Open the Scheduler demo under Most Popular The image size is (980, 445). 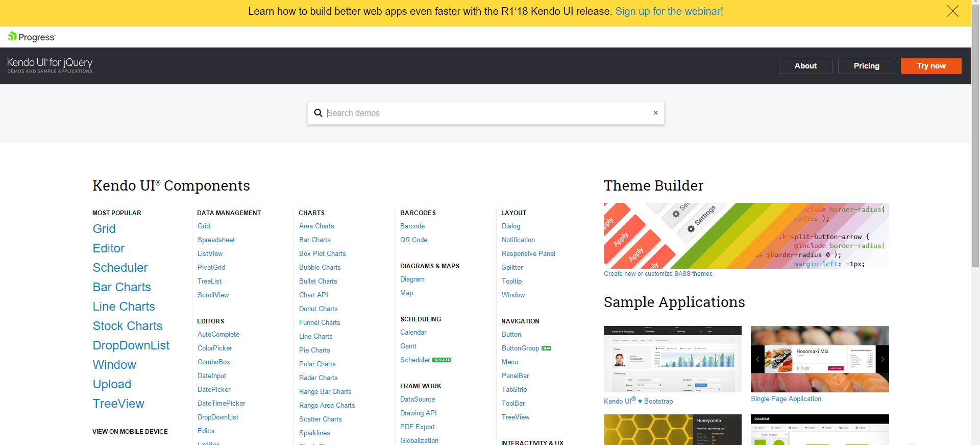[x=120, y=268]
